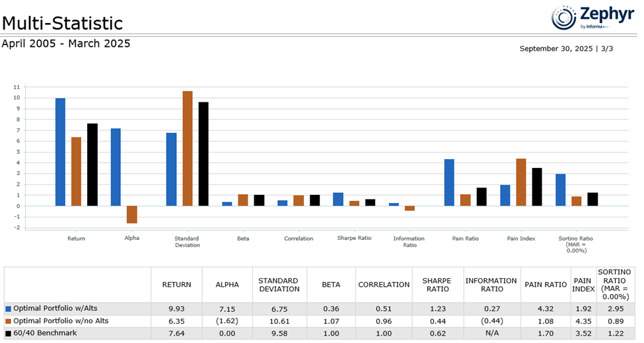This screenshot has width=644, height=343.
Task: Click the Multi-Statistic report title
Action: (x=62, y=23)
